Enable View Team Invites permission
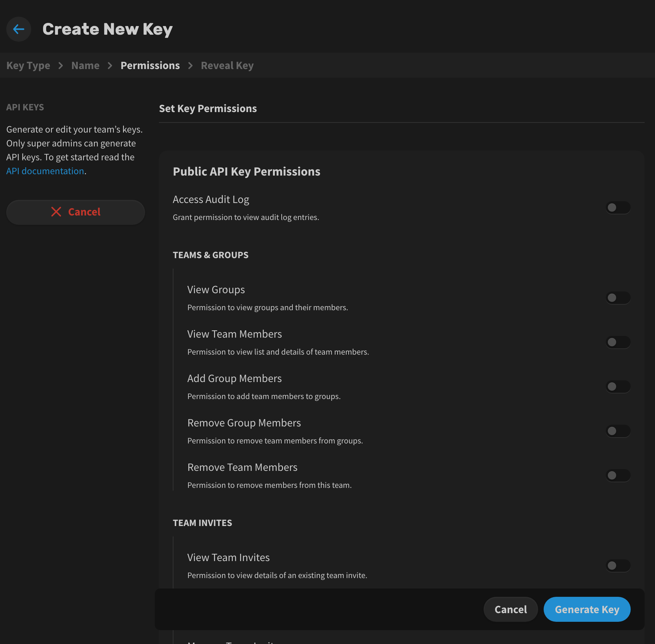 [x=618, y=566]
